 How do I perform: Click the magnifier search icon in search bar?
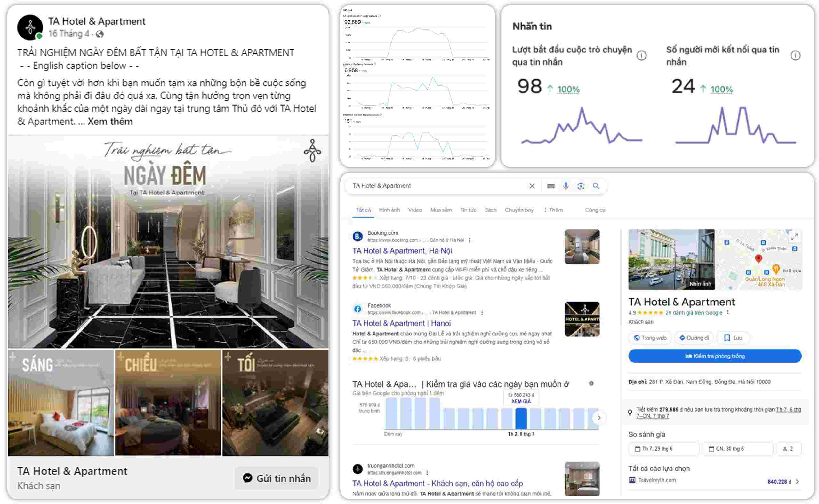point(596,186)
